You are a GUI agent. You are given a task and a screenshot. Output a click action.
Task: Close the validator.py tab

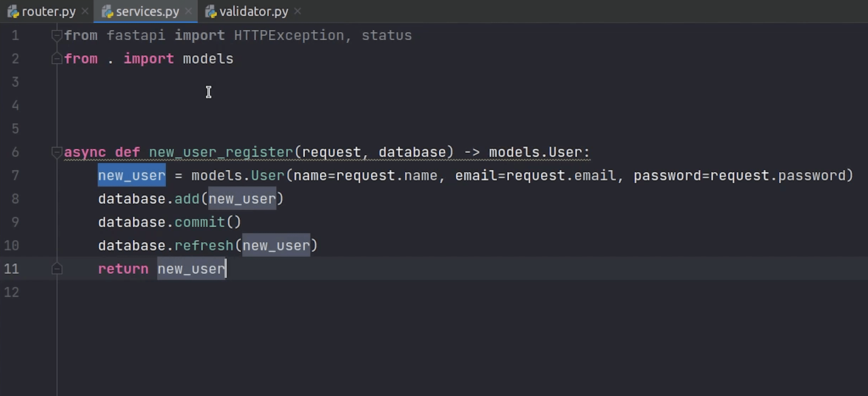(x=298, y=12)
